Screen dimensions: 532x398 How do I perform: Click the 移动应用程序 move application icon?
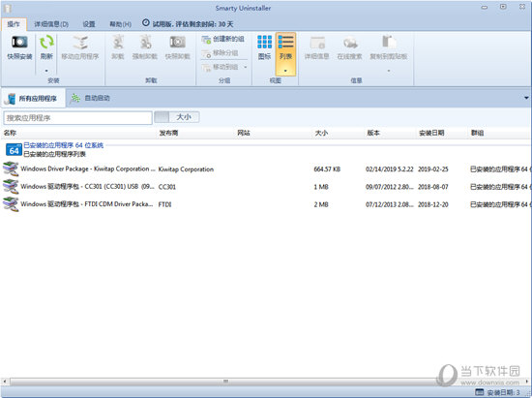click(80, 42)
